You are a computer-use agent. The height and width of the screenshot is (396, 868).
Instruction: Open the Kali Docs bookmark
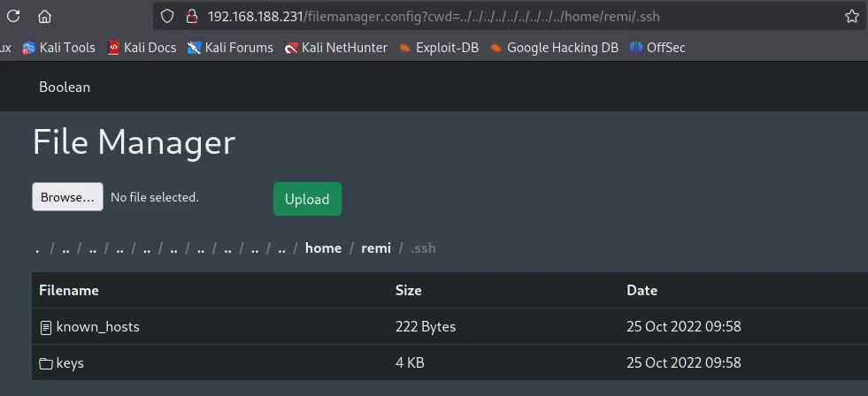142,48
